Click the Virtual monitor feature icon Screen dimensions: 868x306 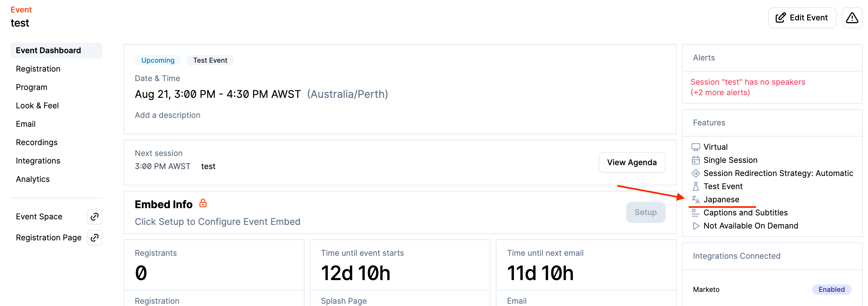tap(696, 147)
